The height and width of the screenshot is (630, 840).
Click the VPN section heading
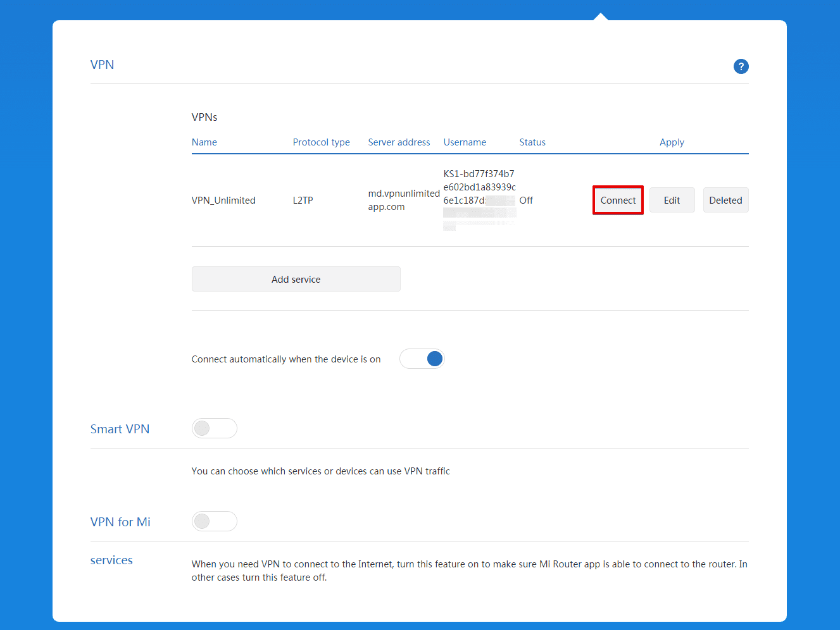coord(102,65)
